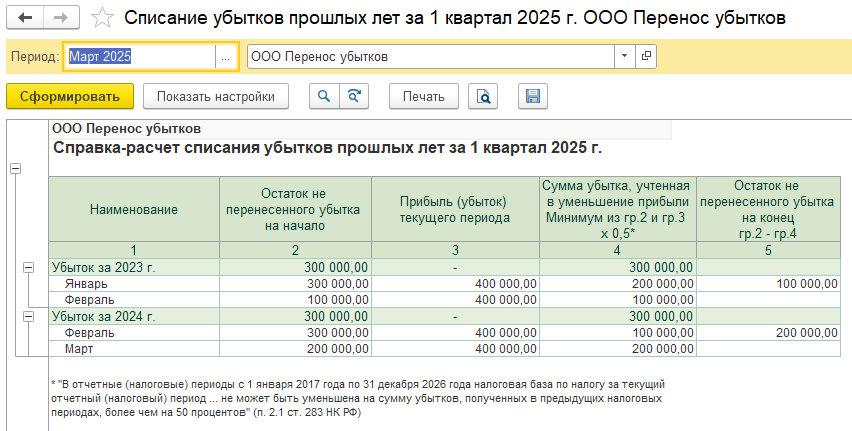Screen dimensions: 852x431
Task: Click the Печать button
Action: 423,96
